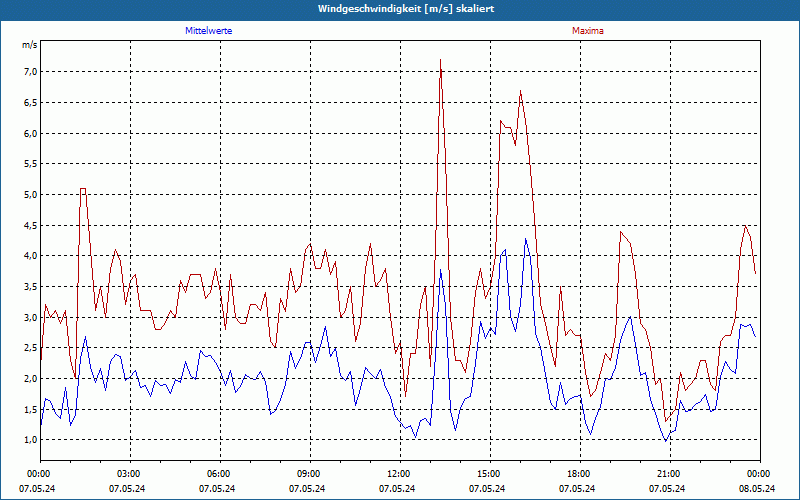Click the 06:00 time axis label
This screenshot has width=800, height=500.
[220, 474]
